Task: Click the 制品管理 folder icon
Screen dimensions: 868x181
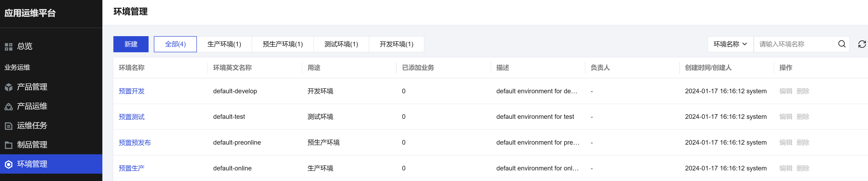Action: point(9,145)
